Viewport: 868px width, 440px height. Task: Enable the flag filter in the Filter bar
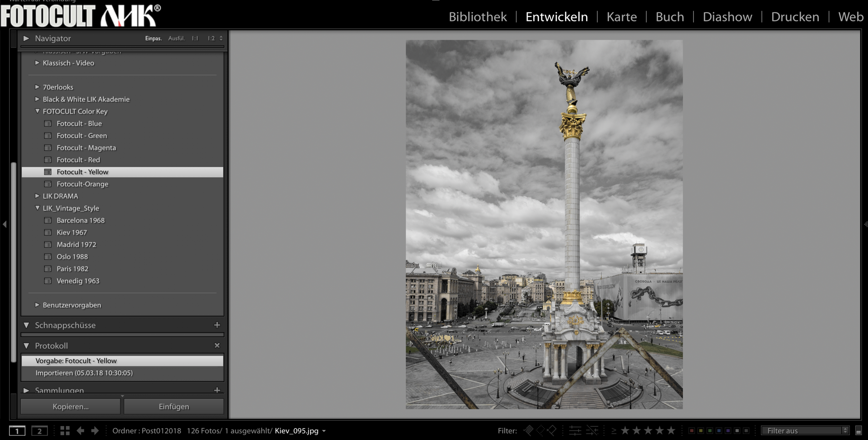(529, 430)
